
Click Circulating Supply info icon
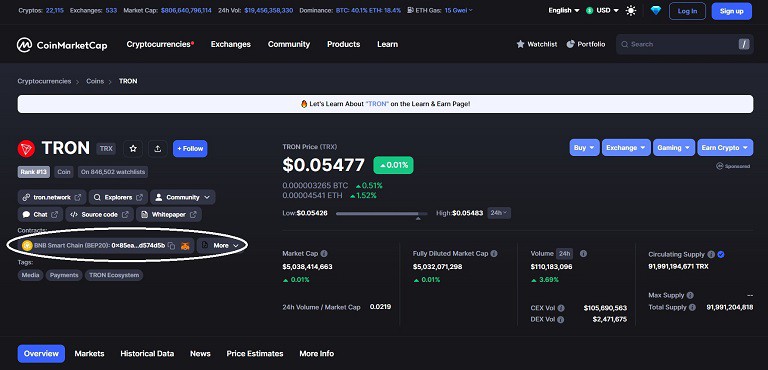(711, 254)
